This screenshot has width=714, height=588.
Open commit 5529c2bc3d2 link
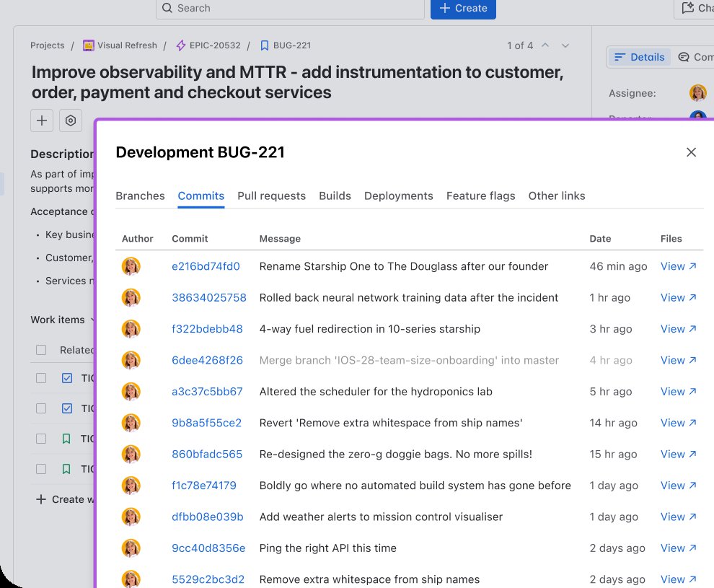(208, 579)
